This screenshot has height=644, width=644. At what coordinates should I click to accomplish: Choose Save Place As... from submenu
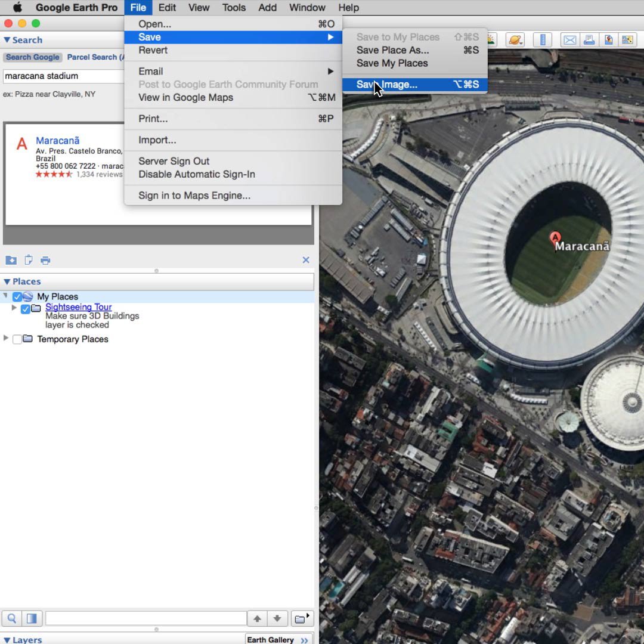click(415, 50)
